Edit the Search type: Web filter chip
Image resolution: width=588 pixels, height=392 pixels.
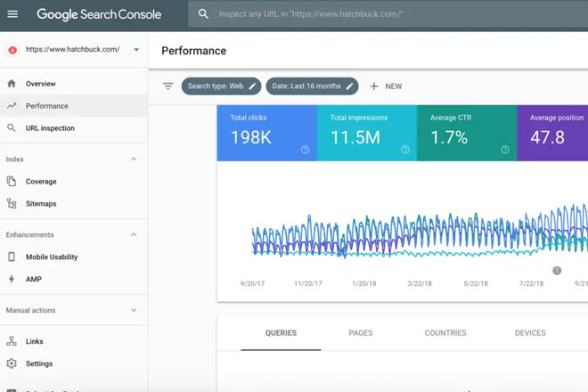click(x=221, y=86)
